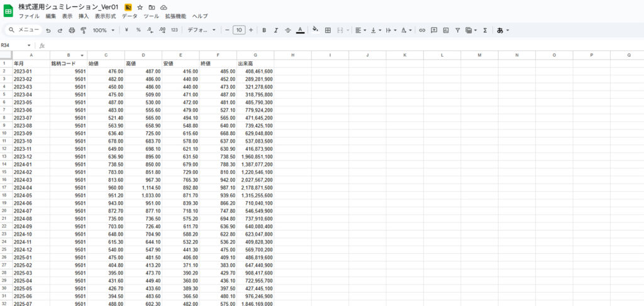Star this spreadsheet document
Screen dimensions: 644x306
(x=140, y=7)
